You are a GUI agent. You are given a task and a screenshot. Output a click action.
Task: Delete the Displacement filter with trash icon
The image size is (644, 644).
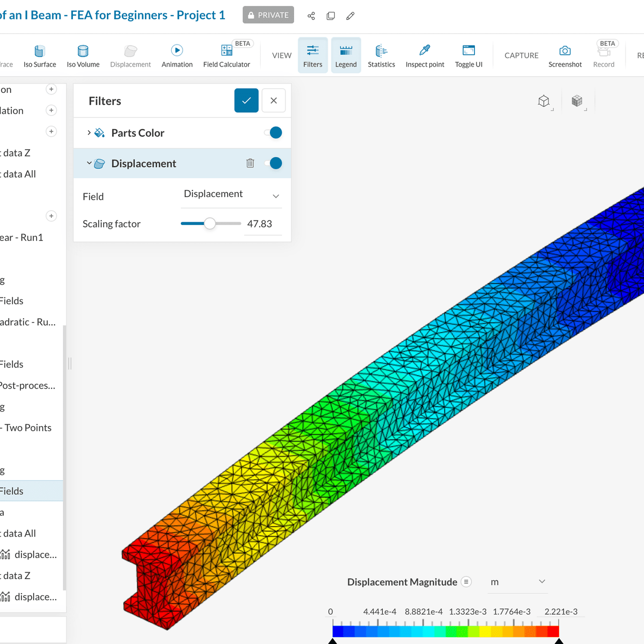tap(250, 163)
